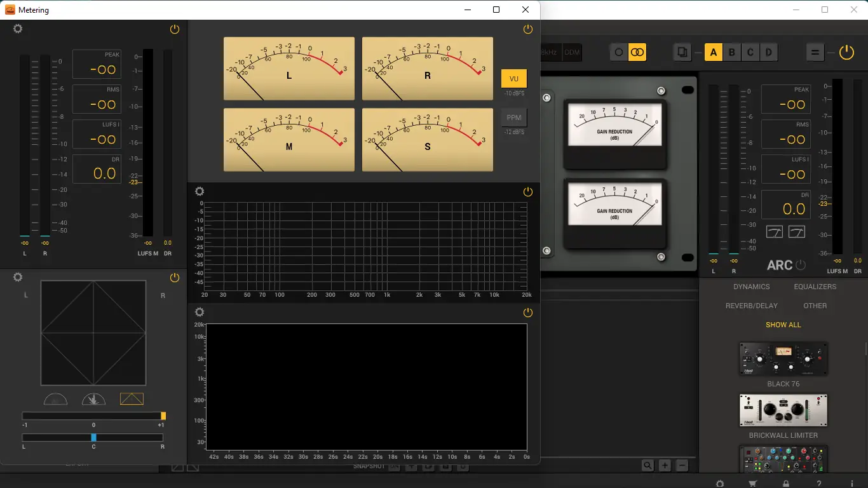
Task: Click the LUFS I readout in Metering window
Action: click(97, 134)
